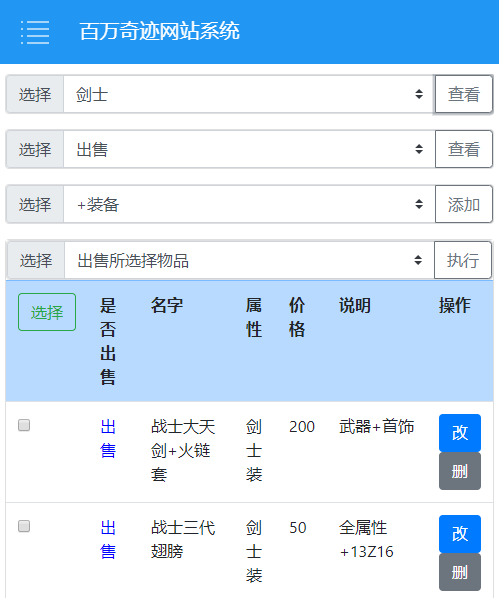Tick checkbox for 战士大天剑+火链套 row
The width and height of the screenshot is (499, 598).
(24, 425)
